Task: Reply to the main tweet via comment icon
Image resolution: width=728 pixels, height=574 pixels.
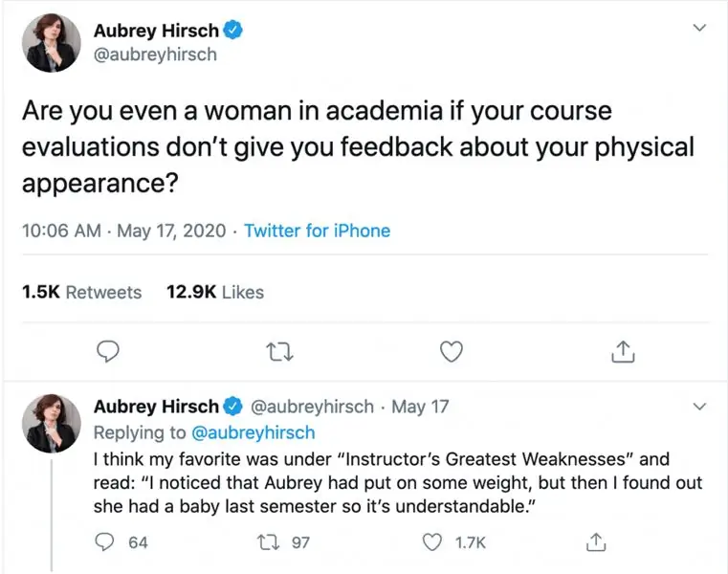Action: 110,353
